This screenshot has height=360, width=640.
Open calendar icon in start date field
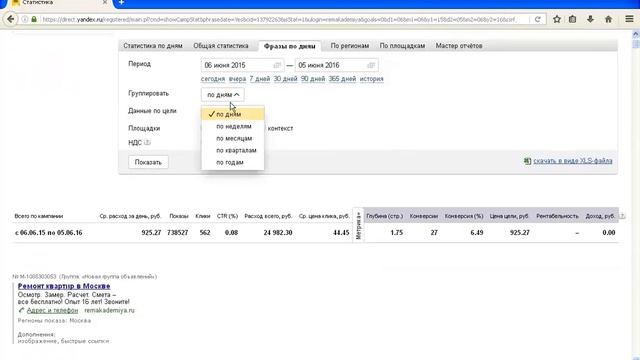(277, 65)
